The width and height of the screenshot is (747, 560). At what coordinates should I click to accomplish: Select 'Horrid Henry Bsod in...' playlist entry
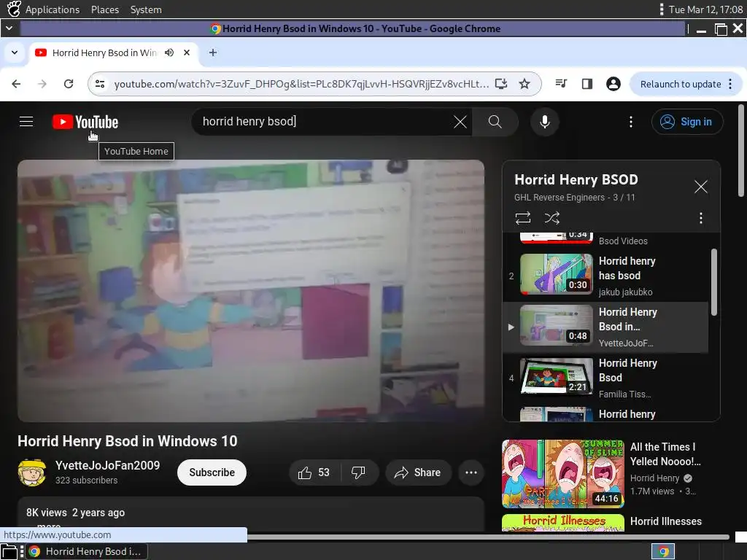tap(605, 327)
